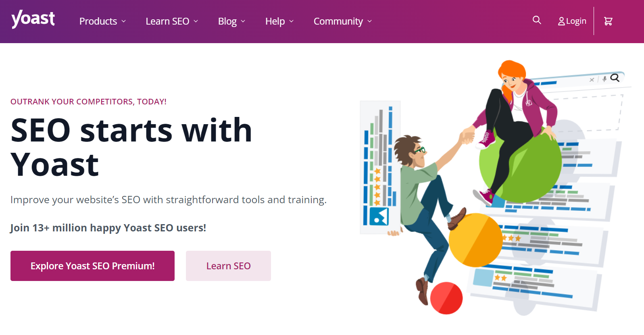Expand the Help chevron arrow
Viewport: 644px width, 335px height.
(292, 21)
